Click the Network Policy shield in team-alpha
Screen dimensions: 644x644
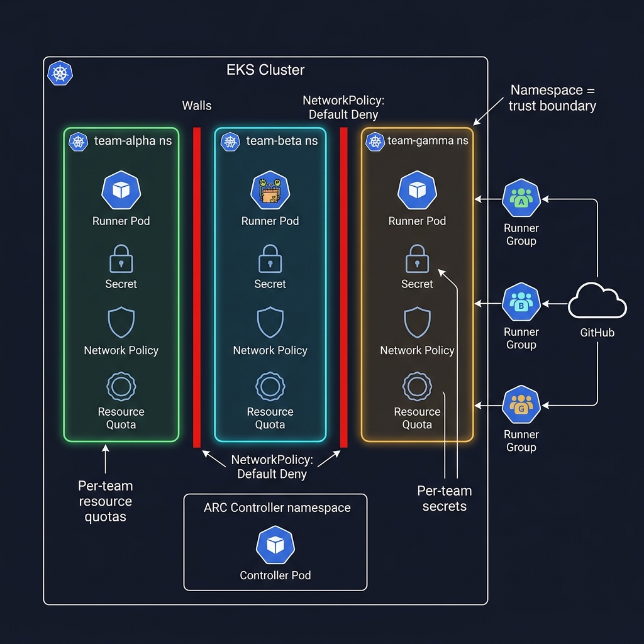pos(121,322)
